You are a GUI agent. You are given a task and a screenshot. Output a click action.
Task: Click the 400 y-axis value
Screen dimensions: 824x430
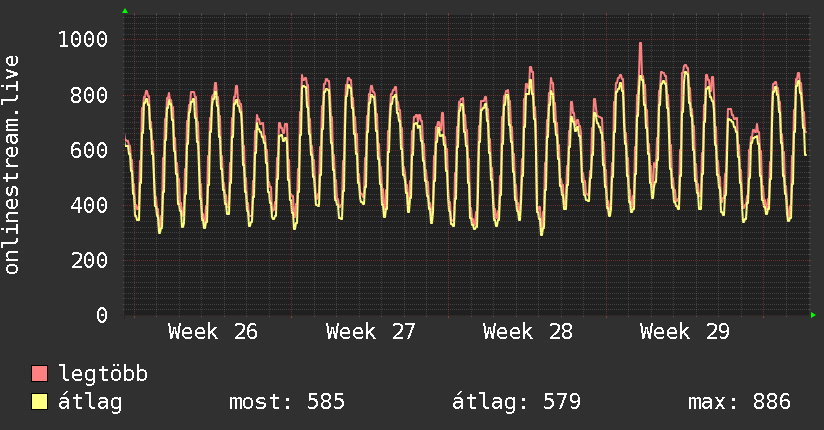tap(89, 205)
